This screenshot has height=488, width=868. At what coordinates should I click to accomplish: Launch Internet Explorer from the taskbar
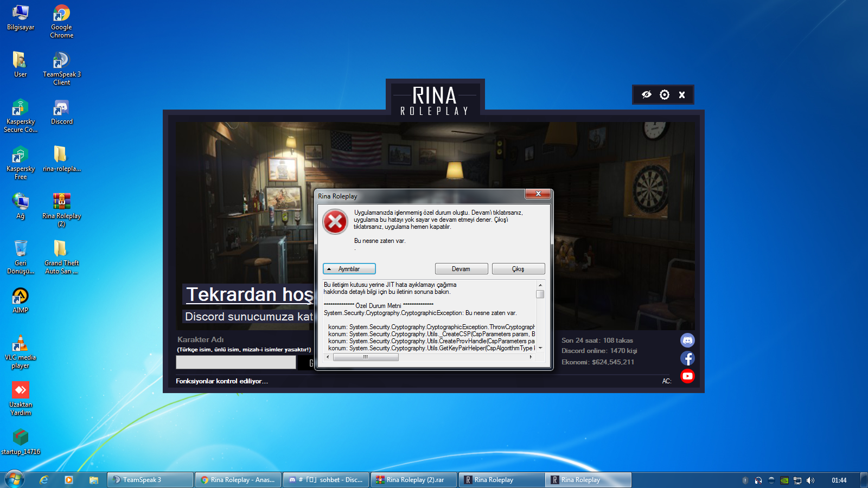coord(44,480)
